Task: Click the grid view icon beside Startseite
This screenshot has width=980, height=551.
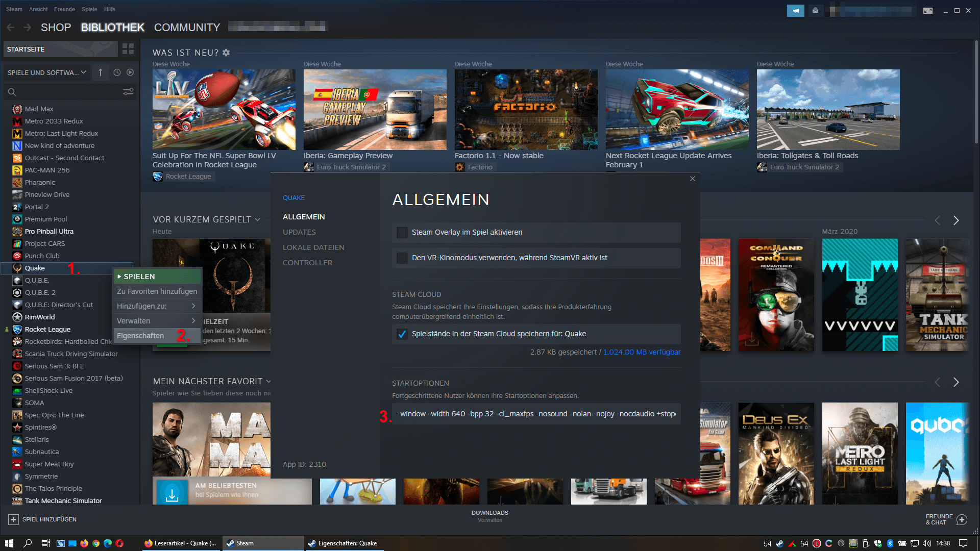Action: [x=128, y=49]
